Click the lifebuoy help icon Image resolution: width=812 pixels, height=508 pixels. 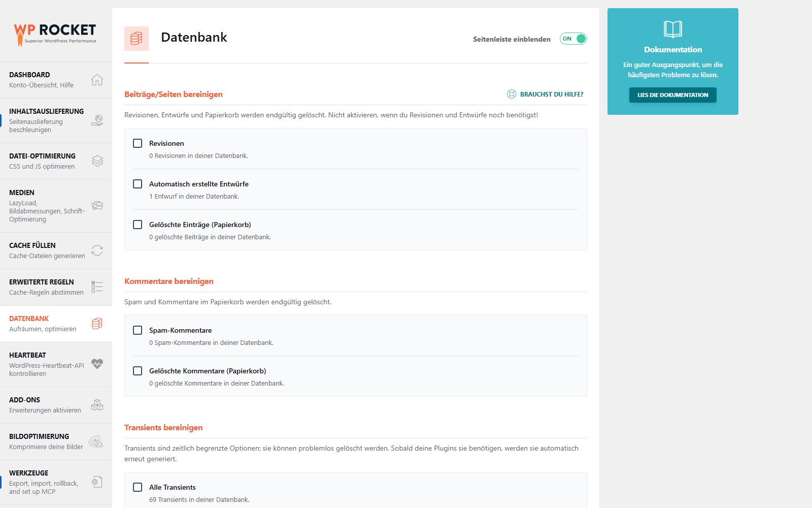(x=512, y=94)
